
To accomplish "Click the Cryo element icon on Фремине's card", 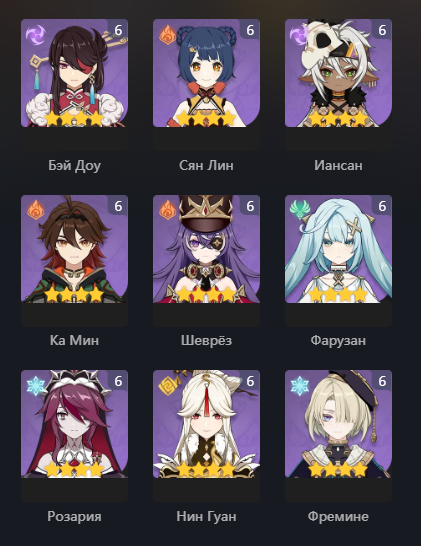I will (299, 386).
